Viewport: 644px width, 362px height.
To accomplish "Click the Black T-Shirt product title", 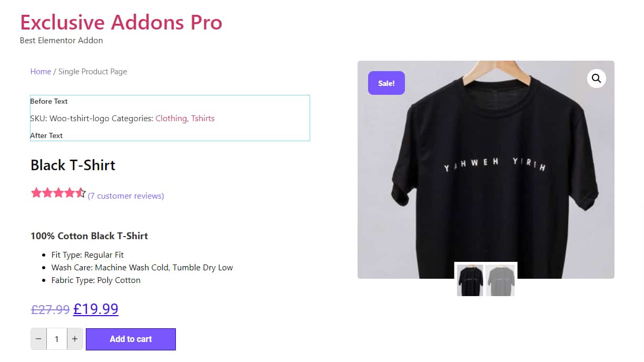I will (x=73, y=165).
